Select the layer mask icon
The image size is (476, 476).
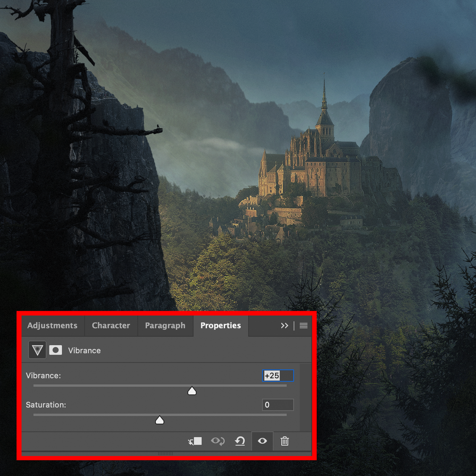[56, 350]
